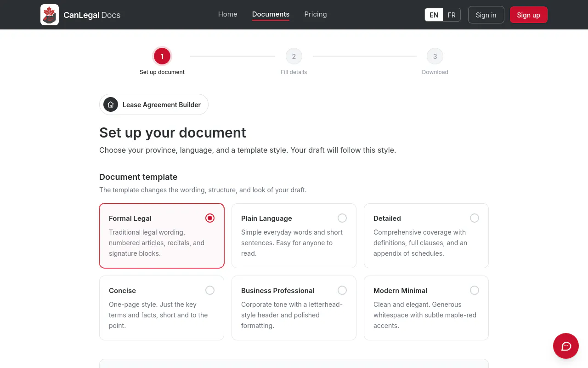Click the Formal Legal card description text
588x368 pixels.
[157, 243]
